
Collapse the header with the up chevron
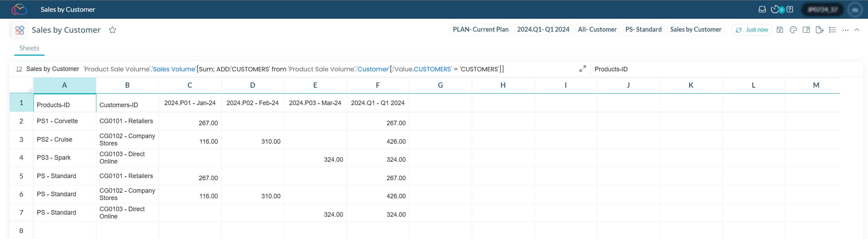pos(857,30)
